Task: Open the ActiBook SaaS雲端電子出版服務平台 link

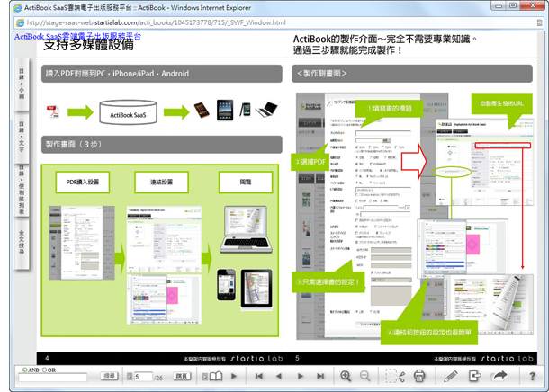Action: pos(77,36)
